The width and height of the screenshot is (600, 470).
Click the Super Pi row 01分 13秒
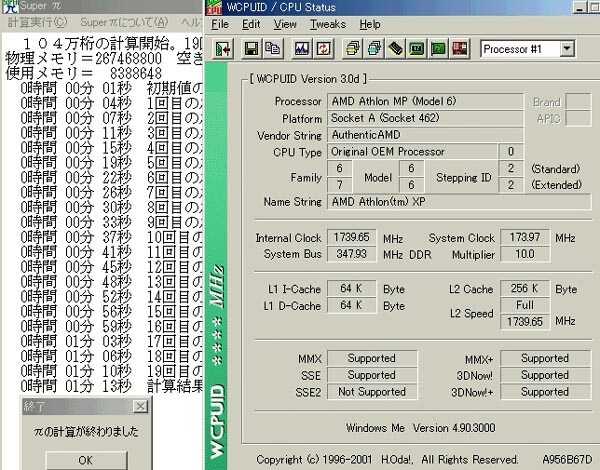[x=111, y=386]
